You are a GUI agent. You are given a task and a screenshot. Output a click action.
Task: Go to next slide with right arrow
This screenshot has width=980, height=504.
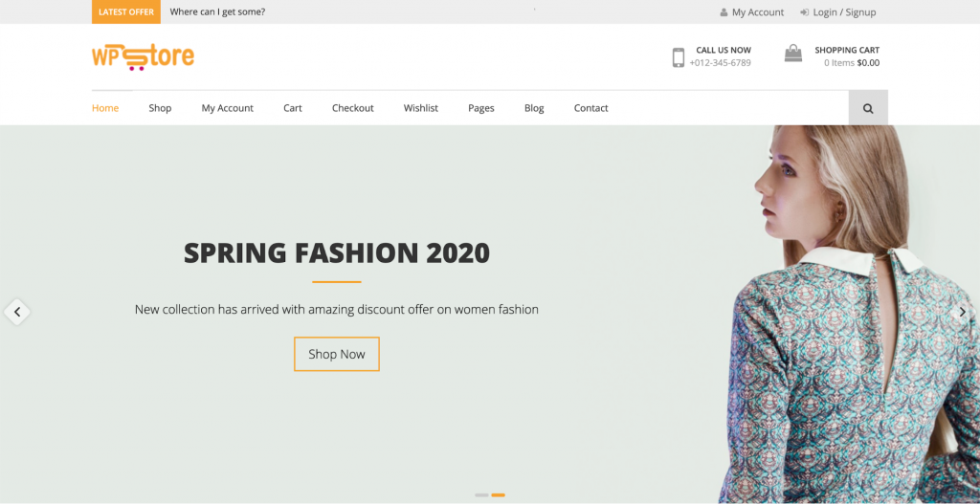963,312
